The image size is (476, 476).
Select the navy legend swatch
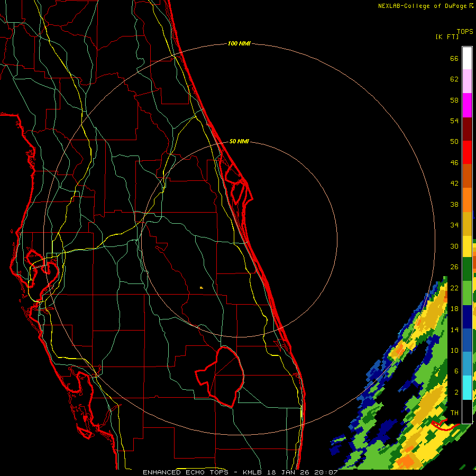(x=467, y=317)
